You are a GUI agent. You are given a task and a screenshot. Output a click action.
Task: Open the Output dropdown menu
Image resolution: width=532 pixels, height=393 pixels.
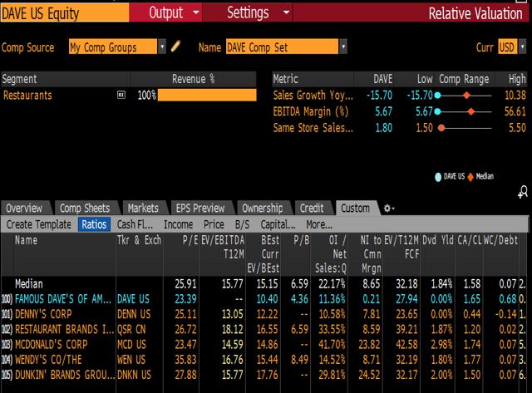pos(174,13)
